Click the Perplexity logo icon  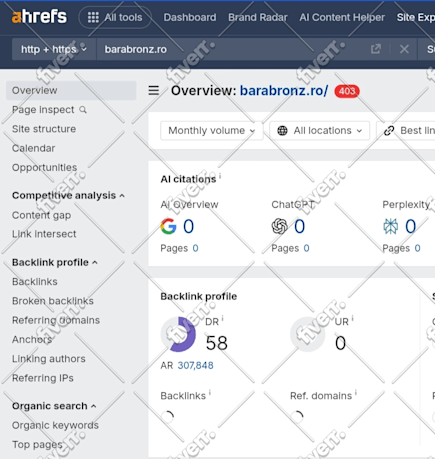(x=390, y=226)
